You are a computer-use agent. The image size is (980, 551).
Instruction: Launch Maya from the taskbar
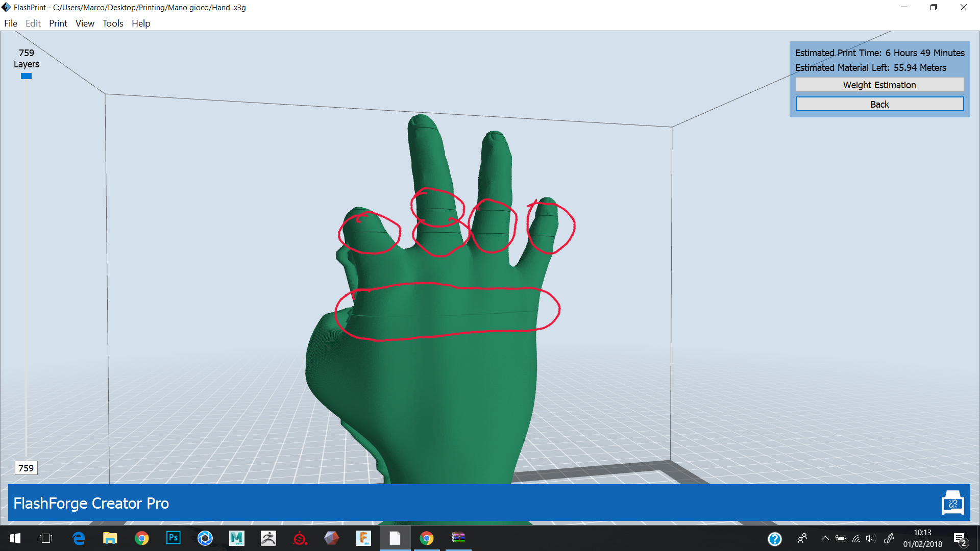[236, 538]
